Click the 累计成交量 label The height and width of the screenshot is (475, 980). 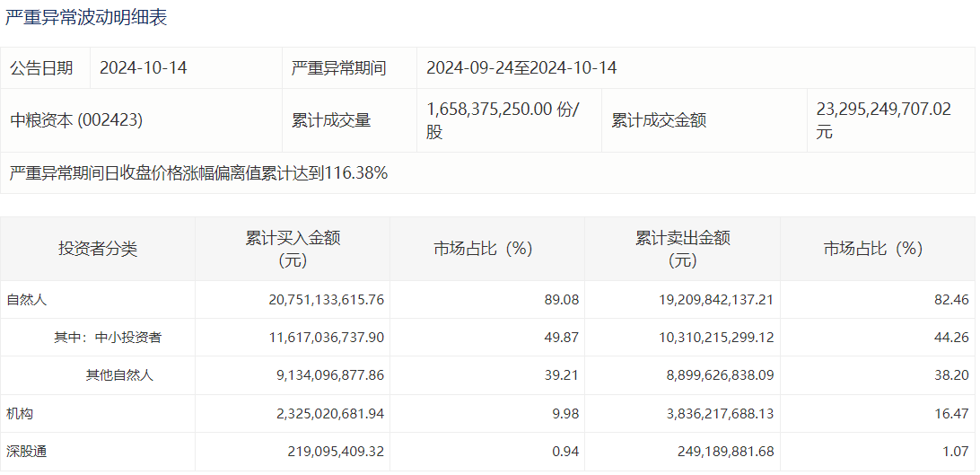pos(331,120)
